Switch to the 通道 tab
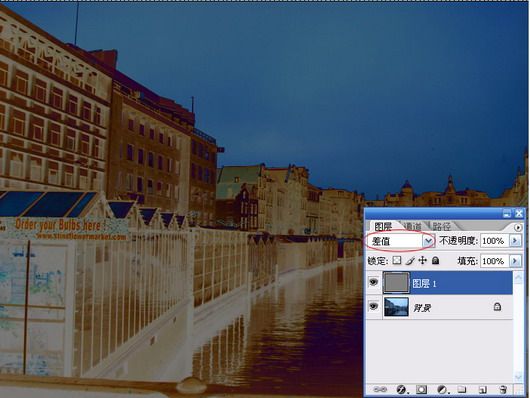The height and width of the screenshot is (398, 530). [413, 226]
